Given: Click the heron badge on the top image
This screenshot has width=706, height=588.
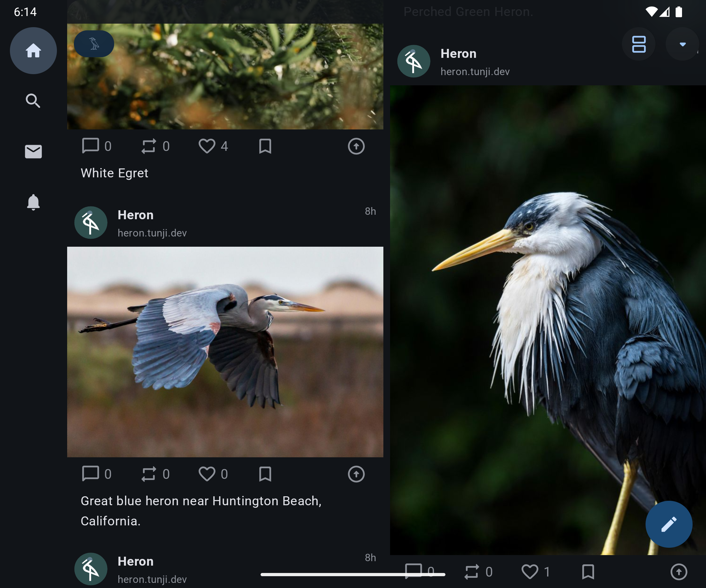Looking at the screenshot, I should 94,43.
